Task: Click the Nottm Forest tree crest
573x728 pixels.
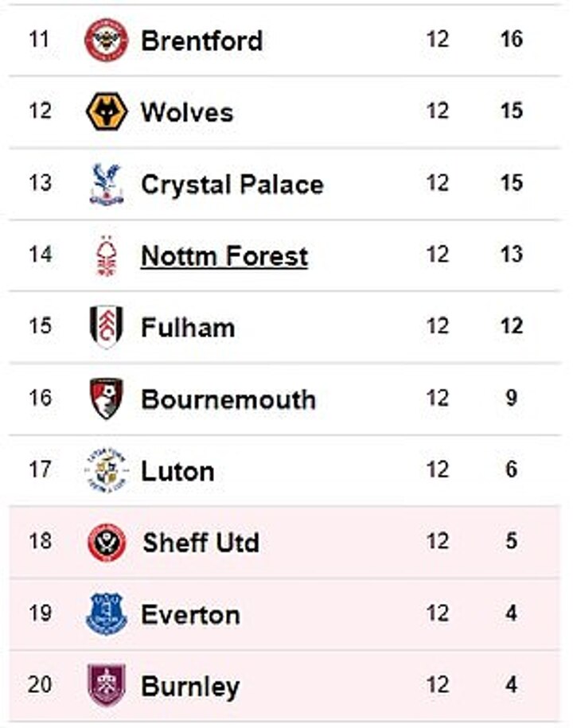Action: click(x=107, y=255)
